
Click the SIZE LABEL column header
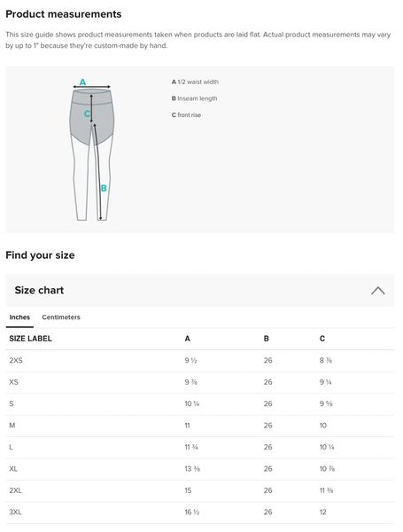coord(30,339)
